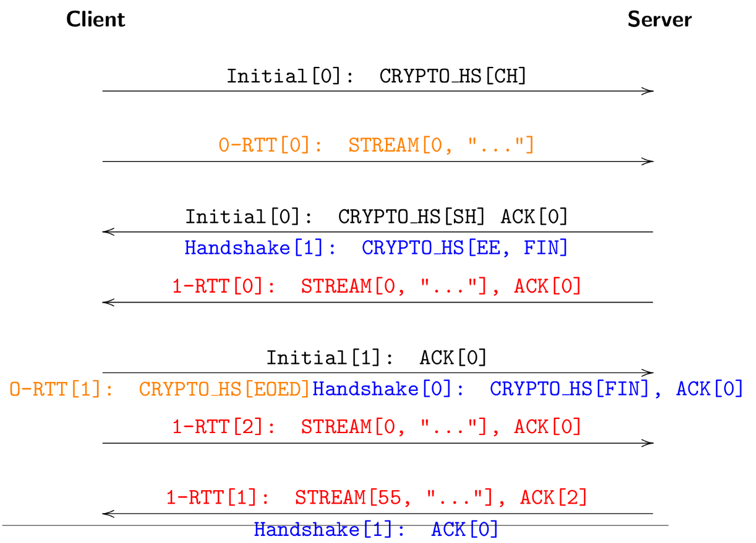Screen dimensions: 756x543
Task: Click the left arrowhead under 1-RTT[0] message
Action: click(x=109, y=303)
